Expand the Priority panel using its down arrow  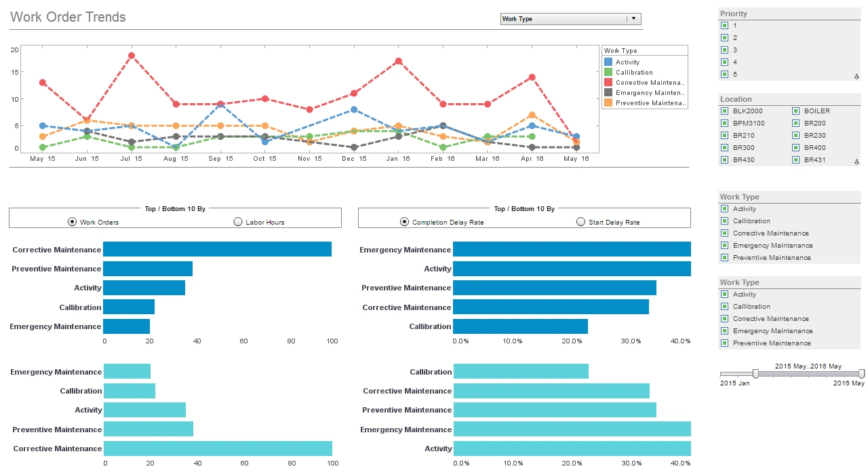[856, 77]
